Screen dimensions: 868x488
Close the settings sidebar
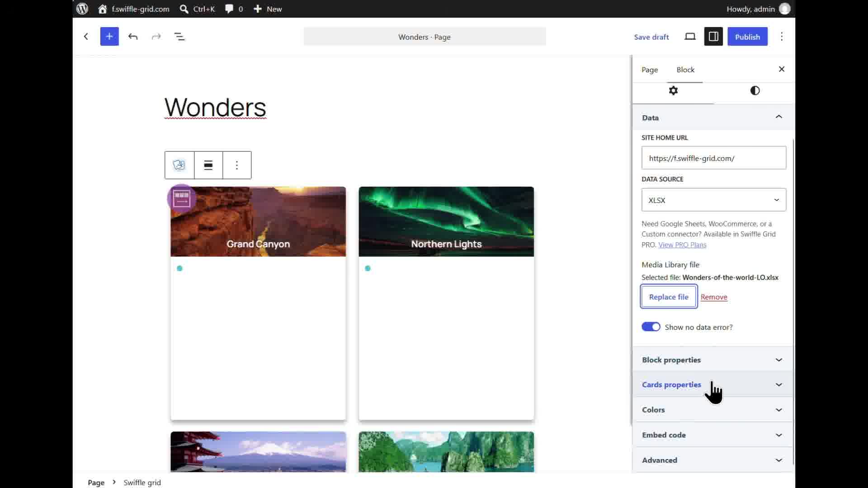click(x=782, y=69)
